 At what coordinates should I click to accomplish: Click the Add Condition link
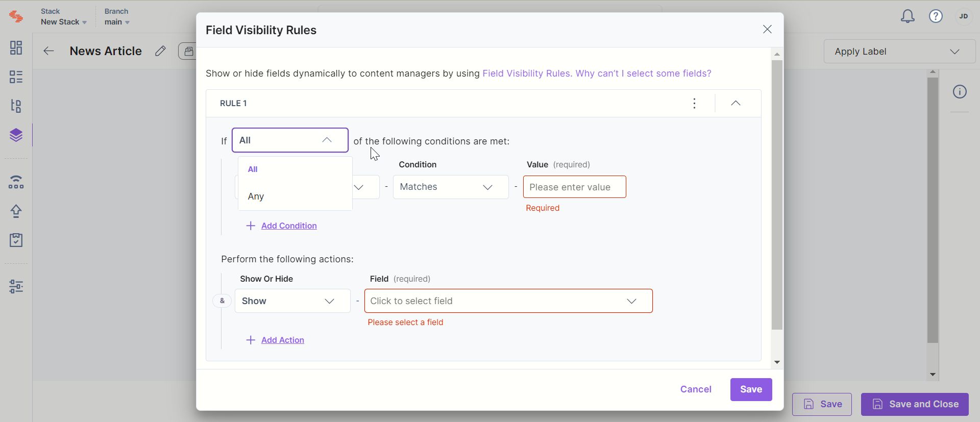pos(289,226)
